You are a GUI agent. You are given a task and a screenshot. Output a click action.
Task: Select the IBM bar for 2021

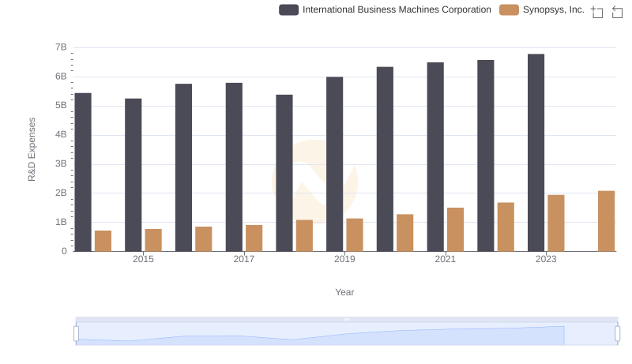(x=435, y=156)
